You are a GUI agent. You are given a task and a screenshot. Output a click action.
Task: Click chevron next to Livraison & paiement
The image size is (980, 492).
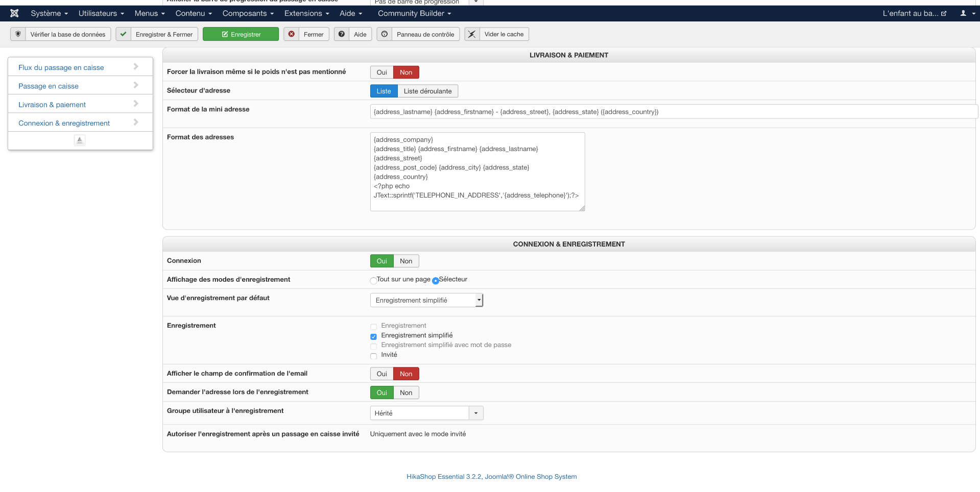point(136,104)
